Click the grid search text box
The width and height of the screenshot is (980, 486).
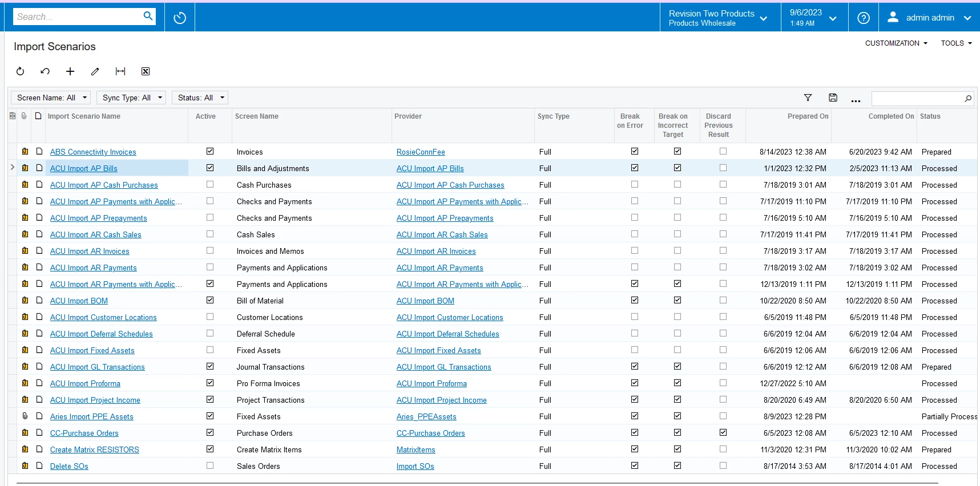coord(917,99)
